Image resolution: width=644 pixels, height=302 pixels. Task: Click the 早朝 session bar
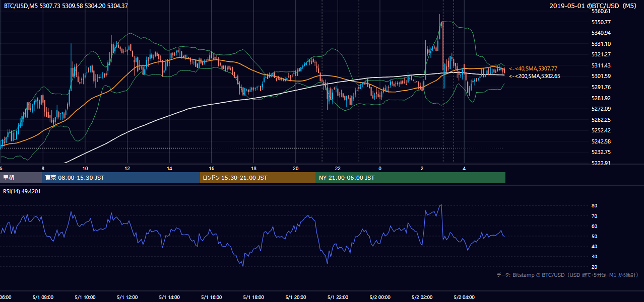pyautogui.click(x=21, y=178)
